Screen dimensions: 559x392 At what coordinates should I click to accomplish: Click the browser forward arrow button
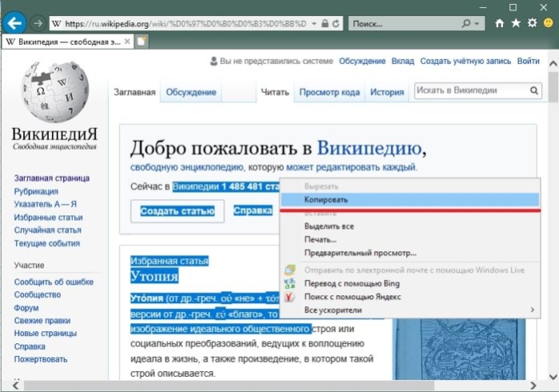[38, 24]
